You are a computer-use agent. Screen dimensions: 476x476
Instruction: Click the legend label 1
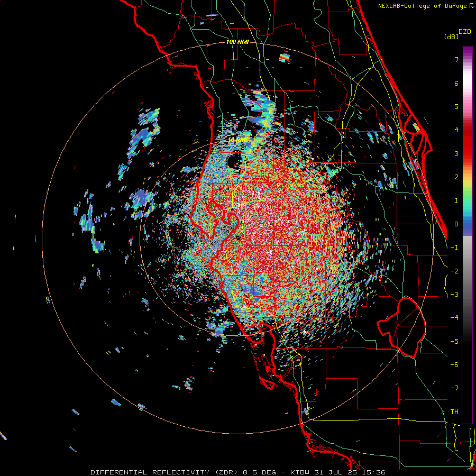(456, 200)
